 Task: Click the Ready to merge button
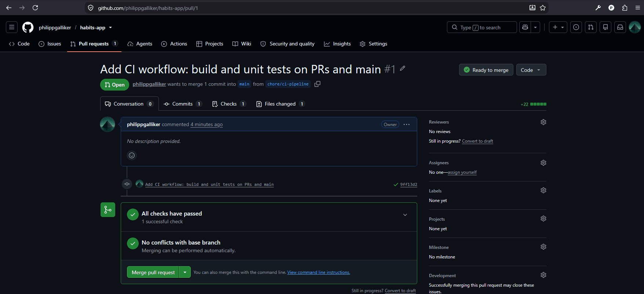486,70
